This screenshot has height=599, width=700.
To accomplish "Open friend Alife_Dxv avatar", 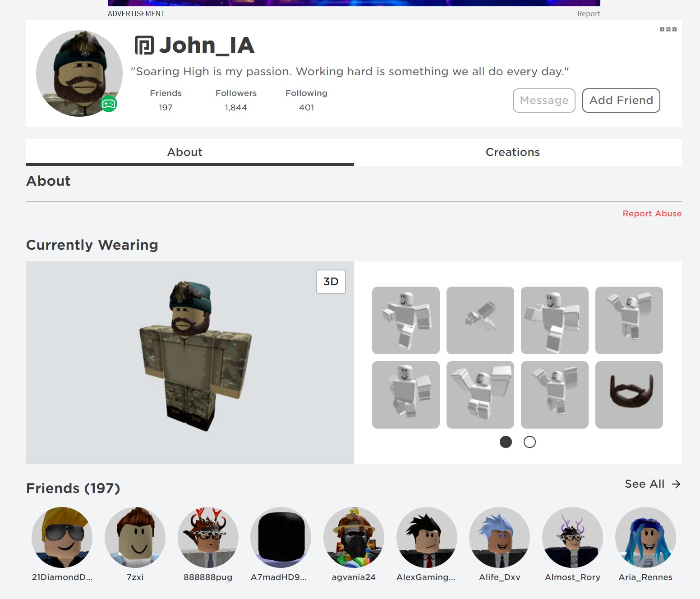I will [499, 537].
